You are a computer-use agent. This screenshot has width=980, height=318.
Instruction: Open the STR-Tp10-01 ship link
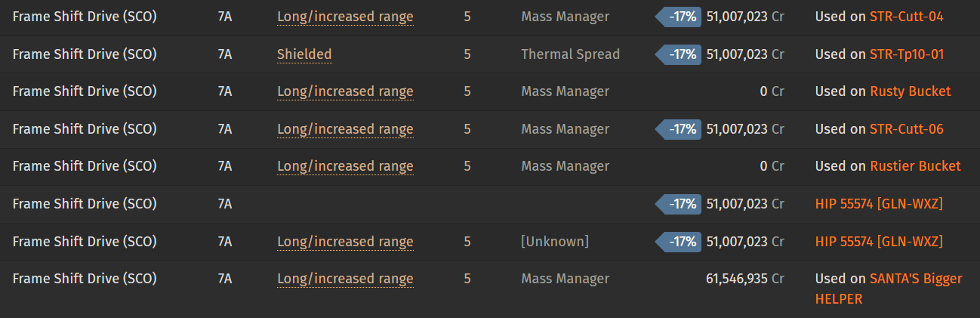tap(907, 54)
